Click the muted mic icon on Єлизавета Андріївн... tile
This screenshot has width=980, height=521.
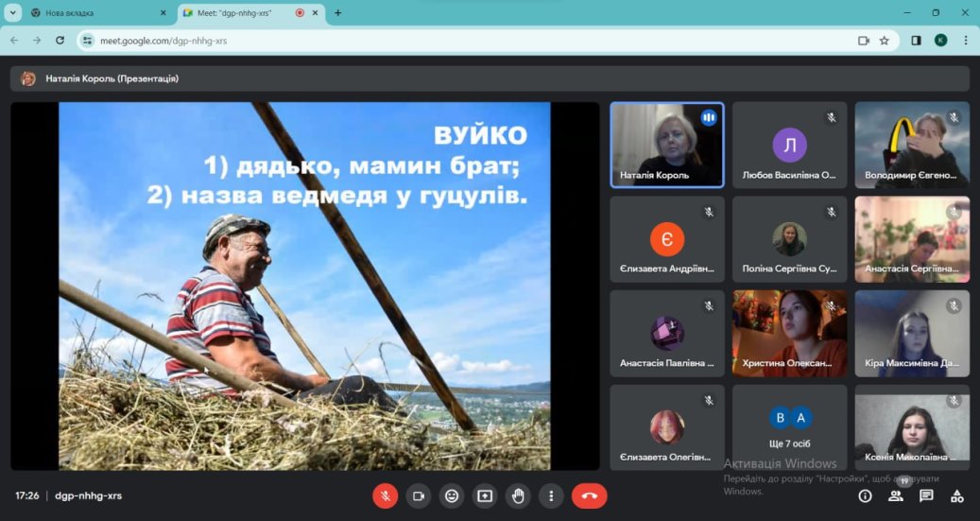[x=709, y=212]
